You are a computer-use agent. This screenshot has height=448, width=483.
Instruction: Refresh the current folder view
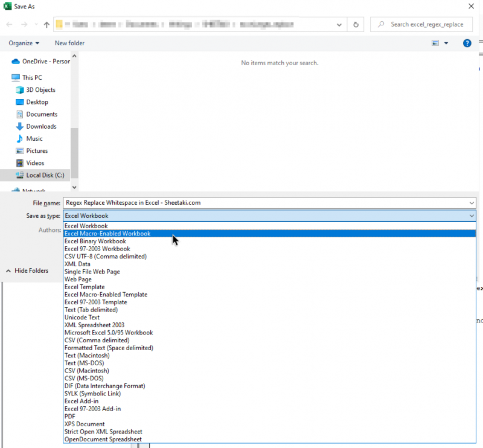(355, 24)
